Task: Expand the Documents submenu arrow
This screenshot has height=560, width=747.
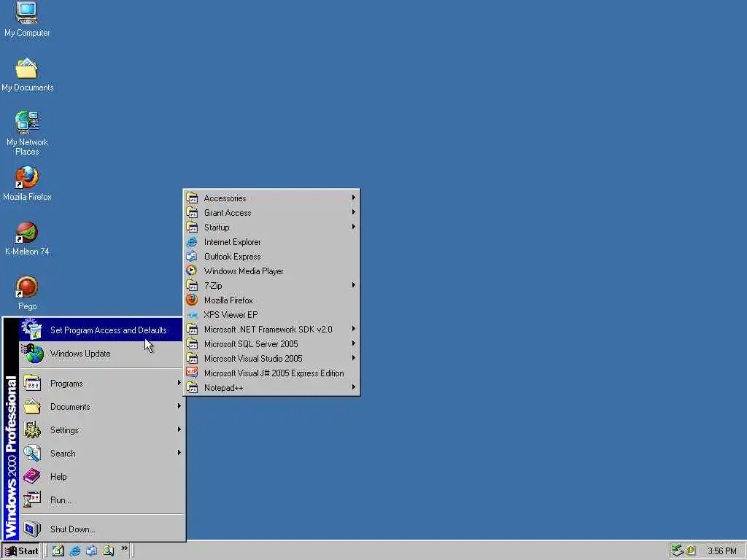Action: tap(179, 406)
